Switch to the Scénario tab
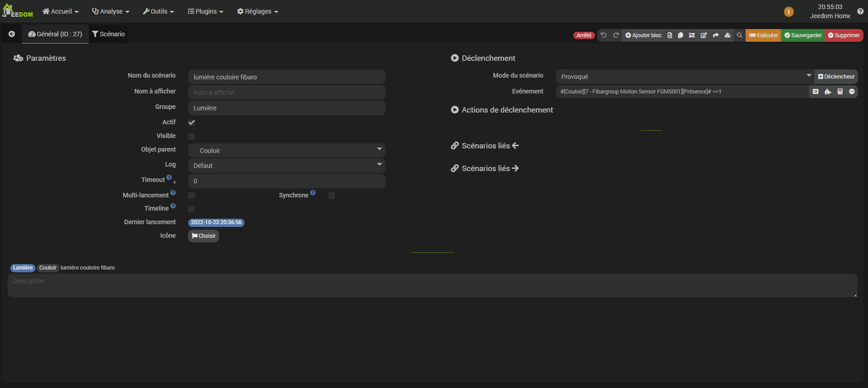 click(108, 34)
